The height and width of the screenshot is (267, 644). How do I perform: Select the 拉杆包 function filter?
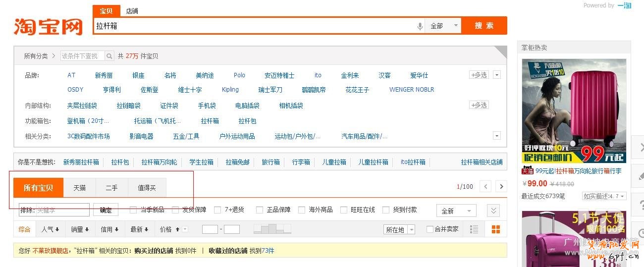tap(247, 121)
